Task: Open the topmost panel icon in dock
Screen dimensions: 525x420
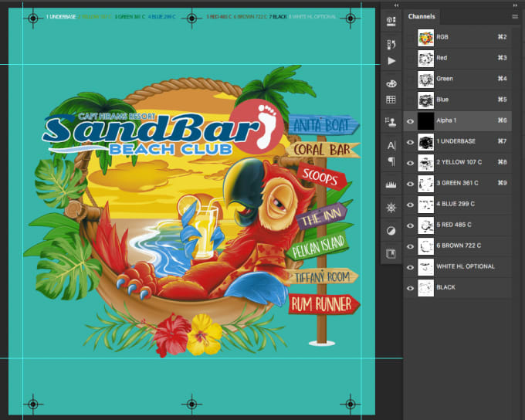Action: 391,21
